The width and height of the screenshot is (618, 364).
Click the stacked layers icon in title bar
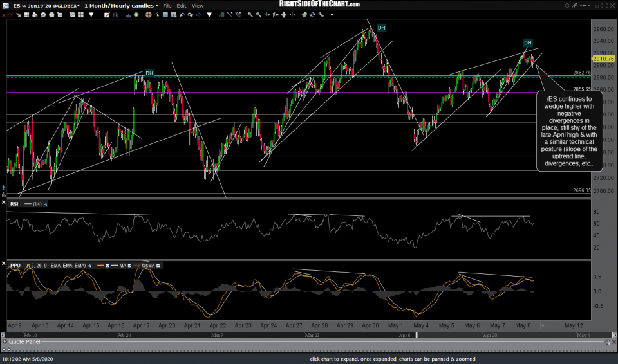[567, 6]
